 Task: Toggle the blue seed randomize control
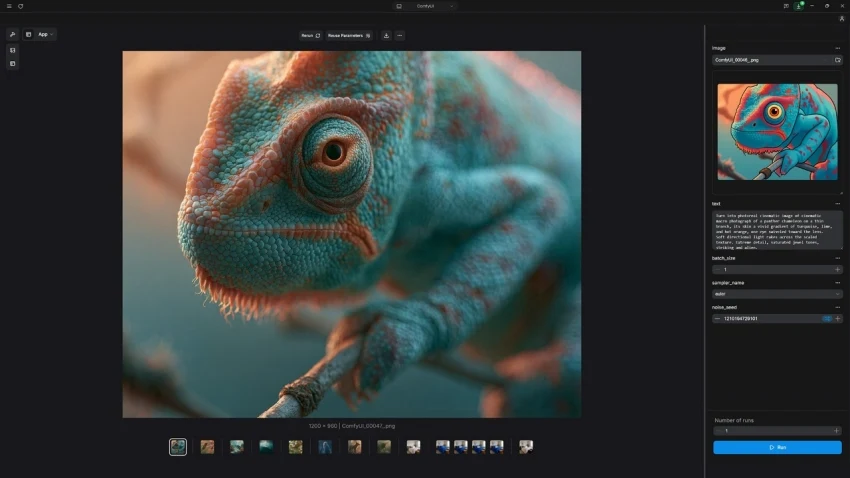(x=827, y=319)
